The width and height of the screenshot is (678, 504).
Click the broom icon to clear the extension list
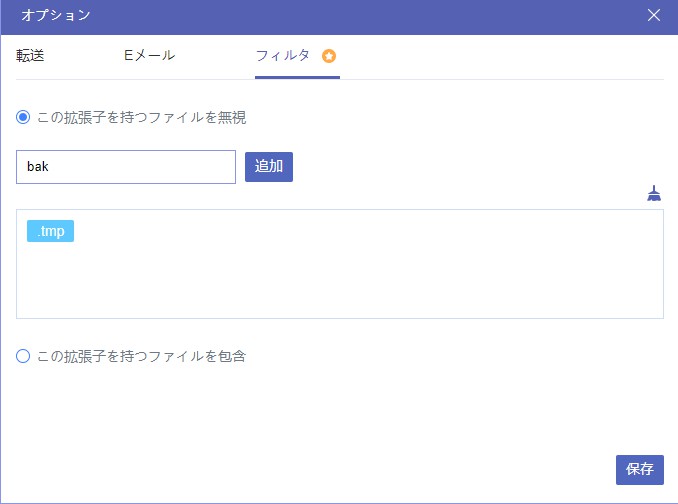654,193
